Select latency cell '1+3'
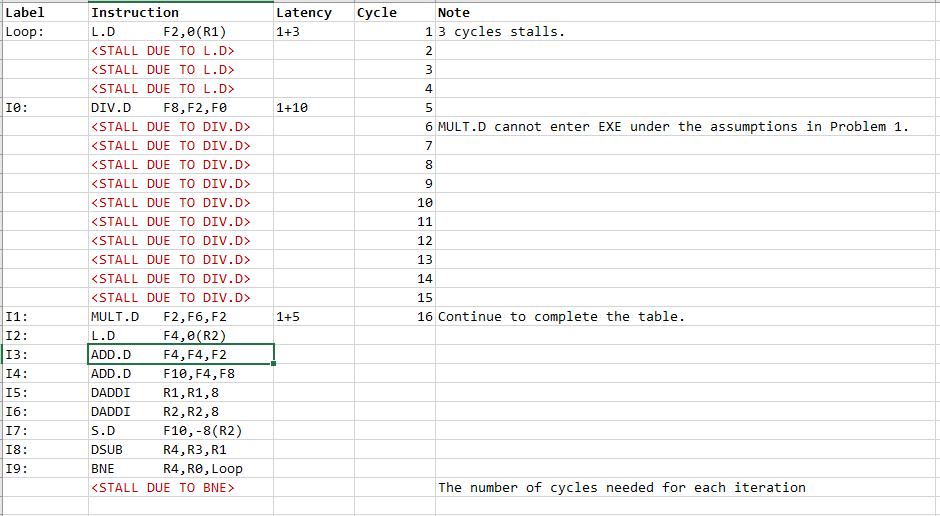 pos(314,32)
